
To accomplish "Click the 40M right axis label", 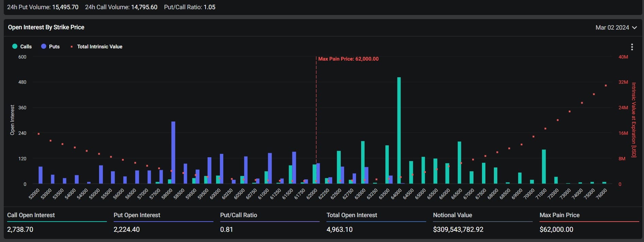I will [x=623, y=57].
